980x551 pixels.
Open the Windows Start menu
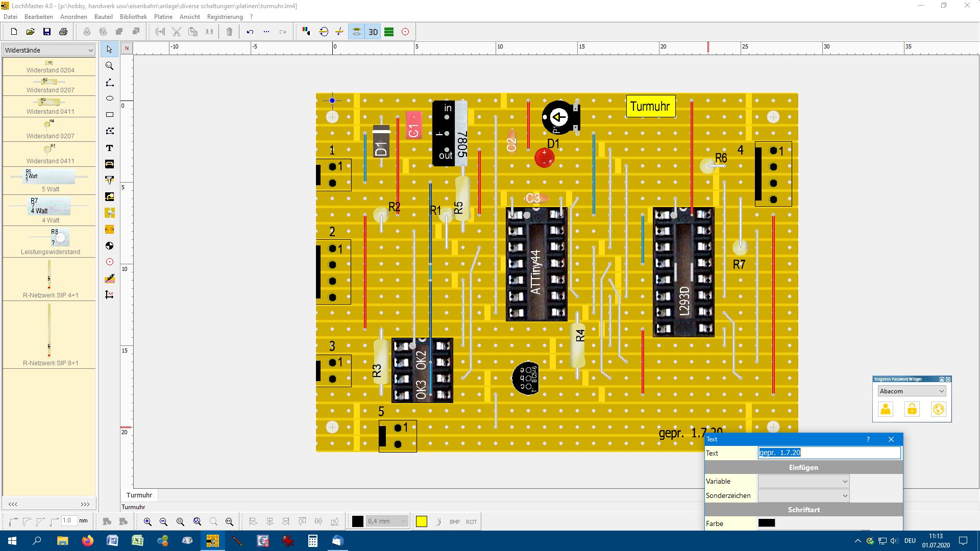(12, 541)
